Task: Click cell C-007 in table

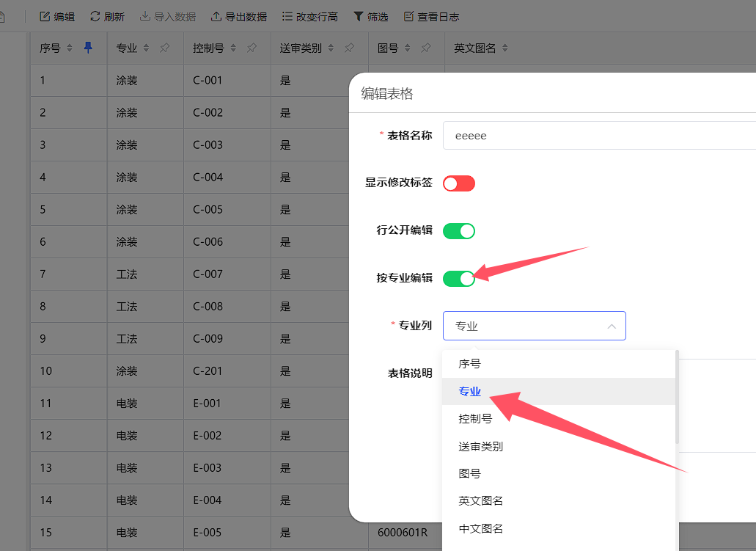Action: pos(227,274)
